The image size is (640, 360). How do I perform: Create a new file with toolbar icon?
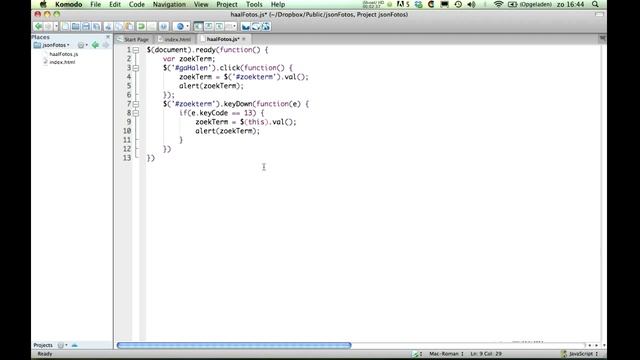point(65,27)
